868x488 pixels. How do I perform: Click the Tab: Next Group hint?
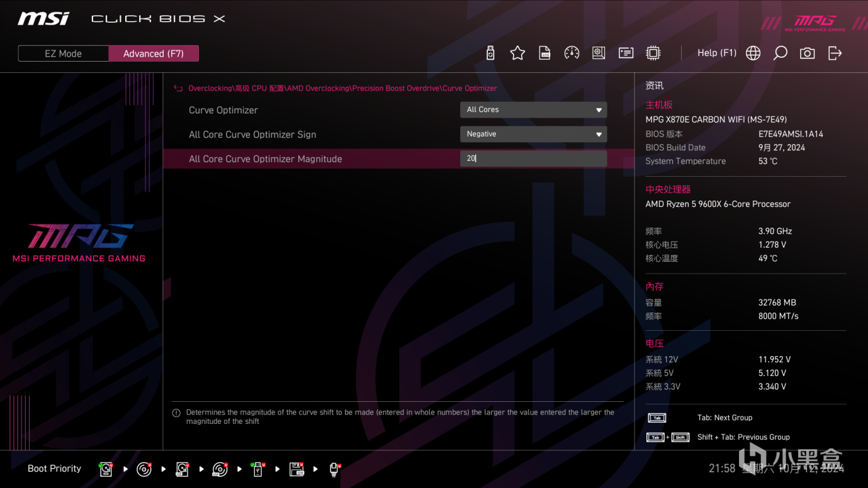(724, 418)
